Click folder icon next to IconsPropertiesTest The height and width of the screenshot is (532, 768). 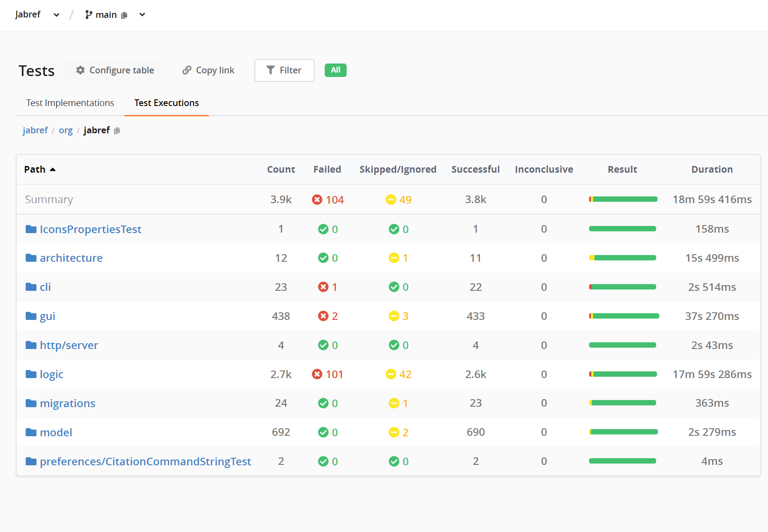(x=31, y=229)
